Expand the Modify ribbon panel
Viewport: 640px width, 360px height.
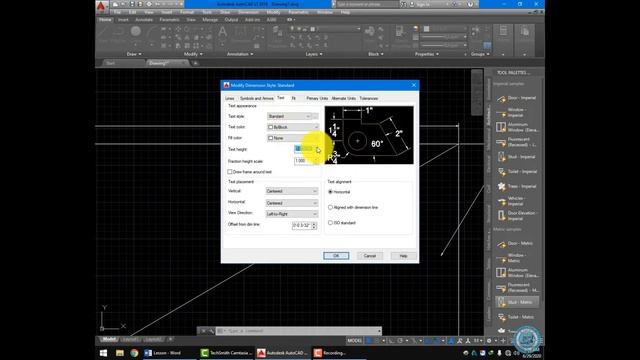point(193,54)
